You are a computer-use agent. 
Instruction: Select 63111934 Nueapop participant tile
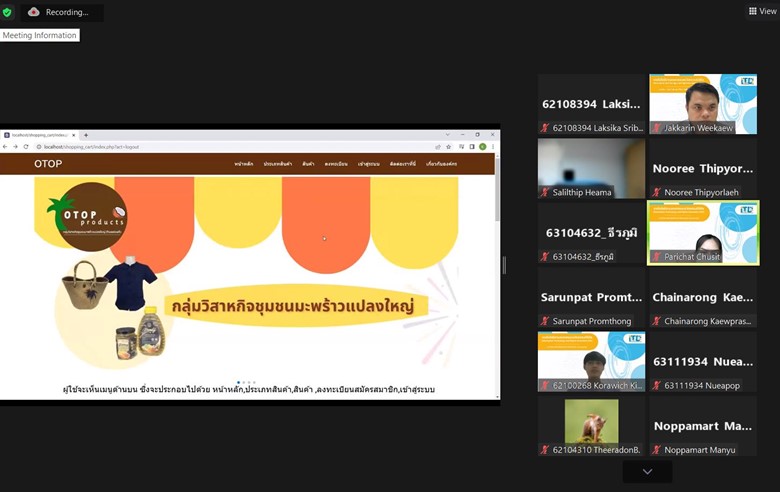[x=703, y=362]
